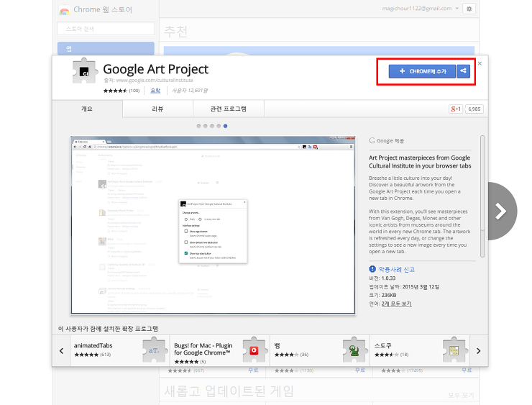Image resolution: width=532 pixels, height=405 pixels.
Task: Click the 6,985 count bubble
Action: point(474,109)
